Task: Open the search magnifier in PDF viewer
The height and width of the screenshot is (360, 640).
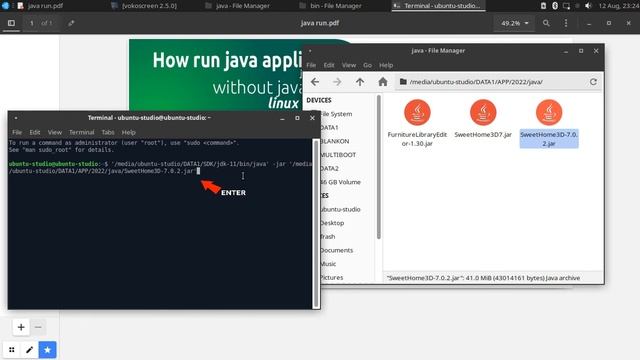Action: [x=546, y=23]
